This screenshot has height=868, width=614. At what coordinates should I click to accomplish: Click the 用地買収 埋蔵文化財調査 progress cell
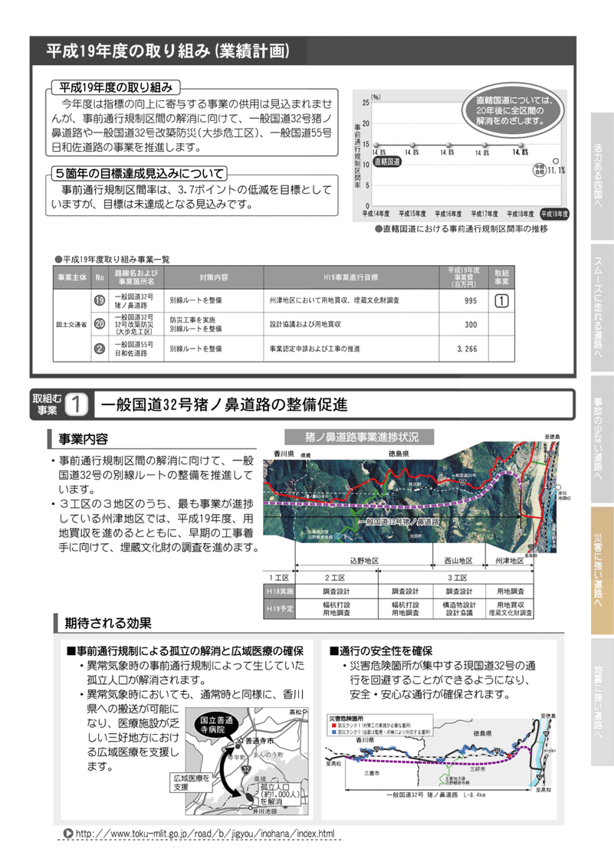point(510,609)
